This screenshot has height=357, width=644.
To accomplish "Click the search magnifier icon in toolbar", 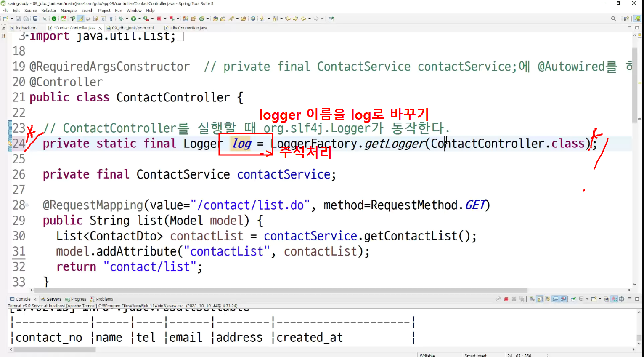I will coord(614,19).
